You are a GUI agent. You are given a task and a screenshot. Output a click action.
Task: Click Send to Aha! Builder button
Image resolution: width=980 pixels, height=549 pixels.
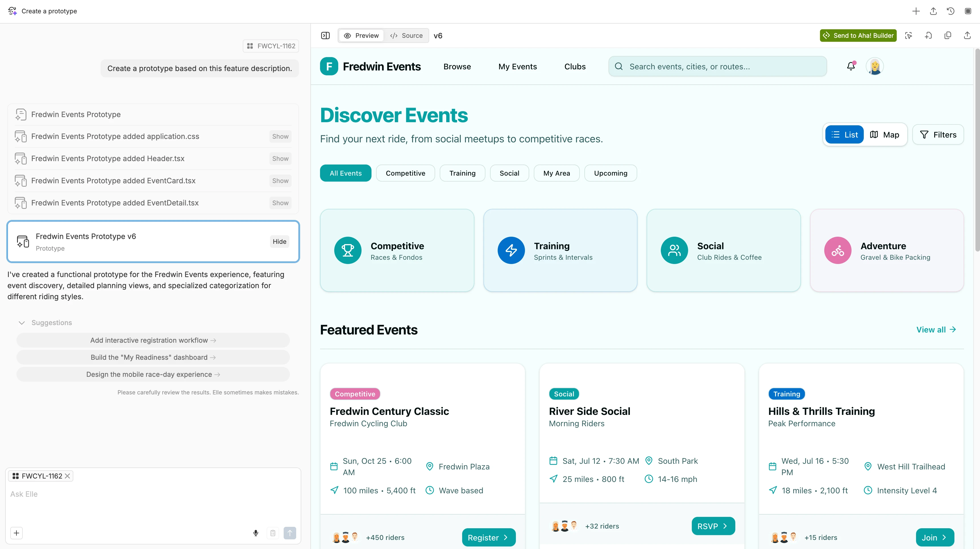tap(858, 36)
